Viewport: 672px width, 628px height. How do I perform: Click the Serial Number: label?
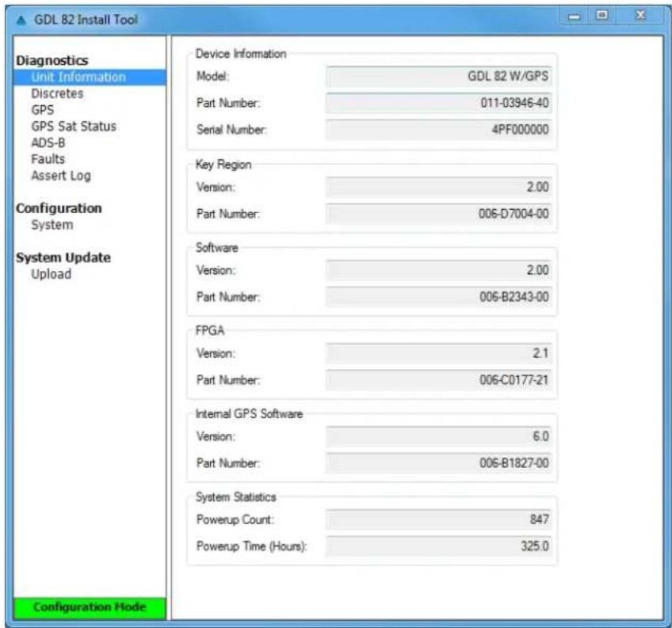[231, 129]
